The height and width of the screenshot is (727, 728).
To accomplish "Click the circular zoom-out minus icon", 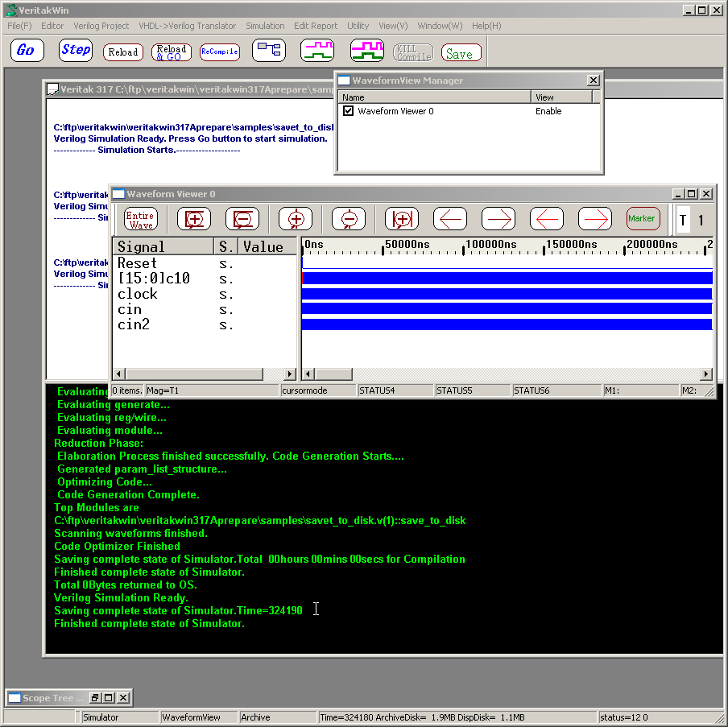I will [x=349, y=219].
